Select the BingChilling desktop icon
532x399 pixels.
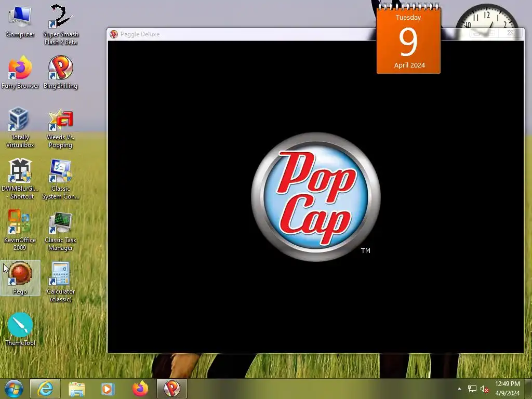60,73
